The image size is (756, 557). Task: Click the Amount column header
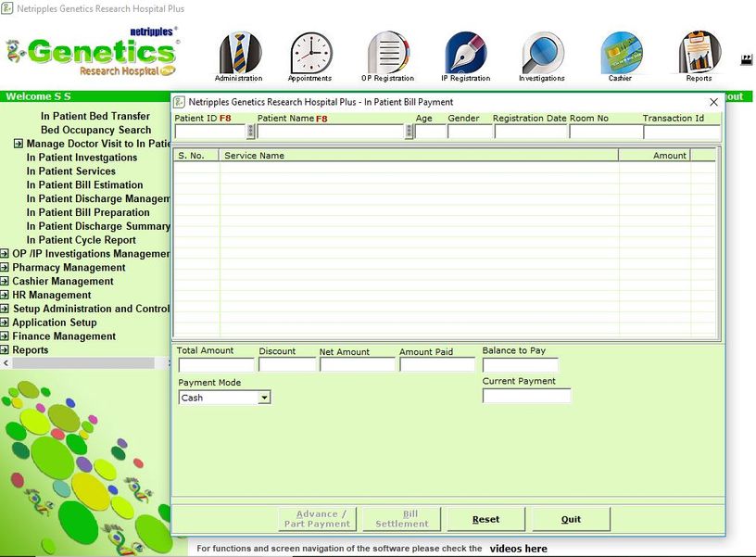coord(655,156)
